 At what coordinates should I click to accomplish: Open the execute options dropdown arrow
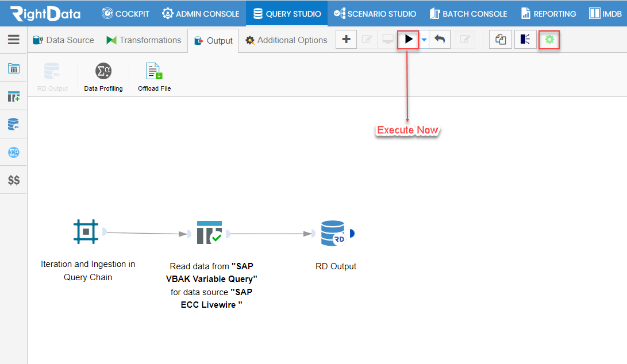click(424, 40)
